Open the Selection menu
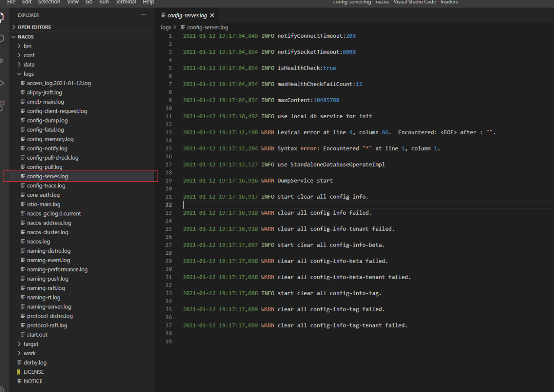This screenshot has width=554, height=392. pyautogui.click(x=49, y=2)
